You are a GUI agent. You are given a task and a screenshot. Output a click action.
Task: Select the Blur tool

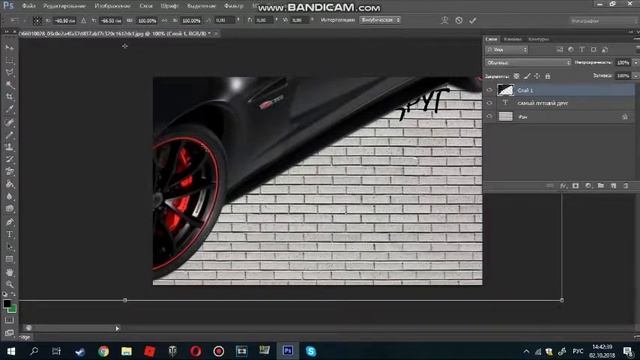(9, 196)
